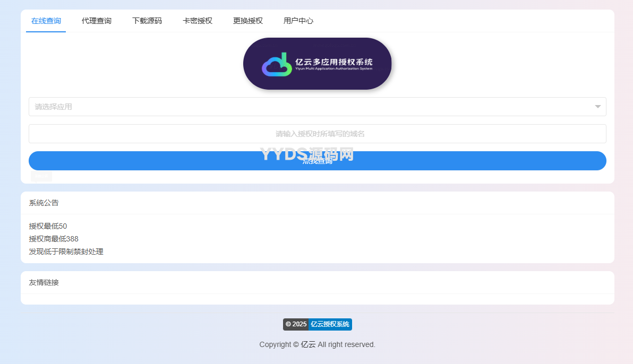Open the 用户中心 tab
The width and height of the screenshot is (633, 364).
[298, 21]
